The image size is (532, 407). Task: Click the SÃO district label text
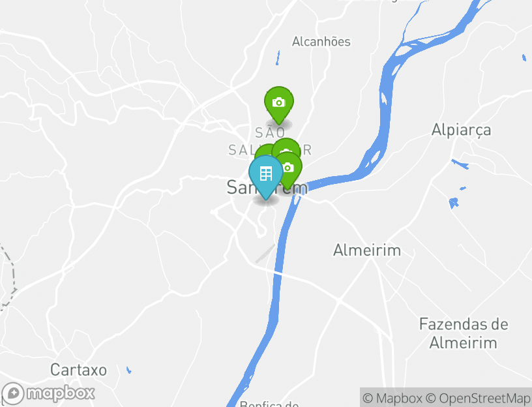(x=270, y=132)
